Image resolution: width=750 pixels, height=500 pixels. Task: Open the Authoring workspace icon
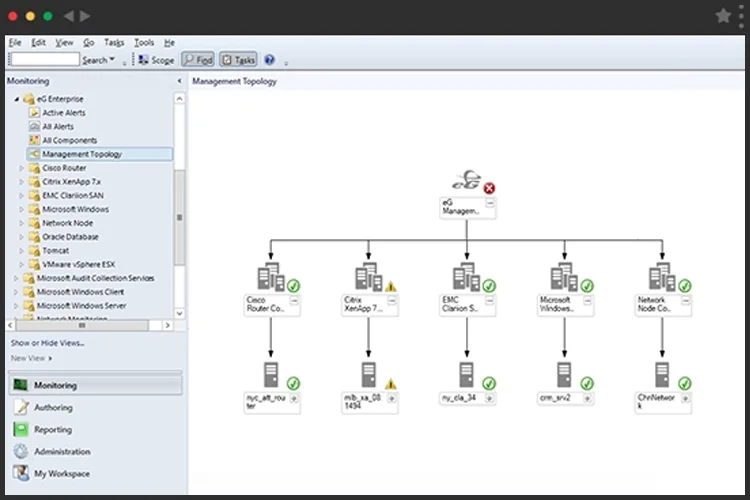(x=21, y=407)
